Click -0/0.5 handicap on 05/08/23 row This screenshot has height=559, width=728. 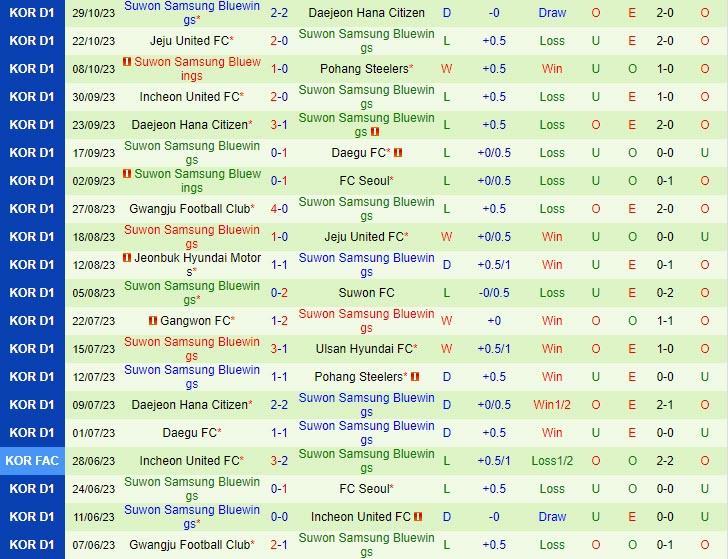point(494,293)
